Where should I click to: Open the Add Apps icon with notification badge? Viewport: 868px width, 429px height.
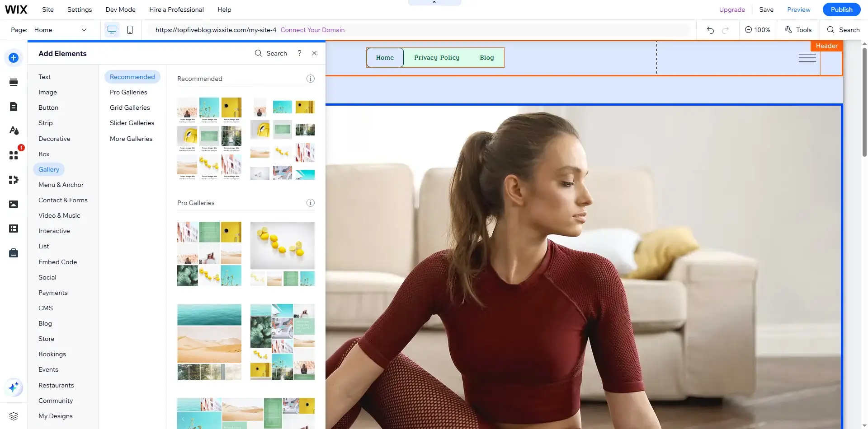[14, 155]
